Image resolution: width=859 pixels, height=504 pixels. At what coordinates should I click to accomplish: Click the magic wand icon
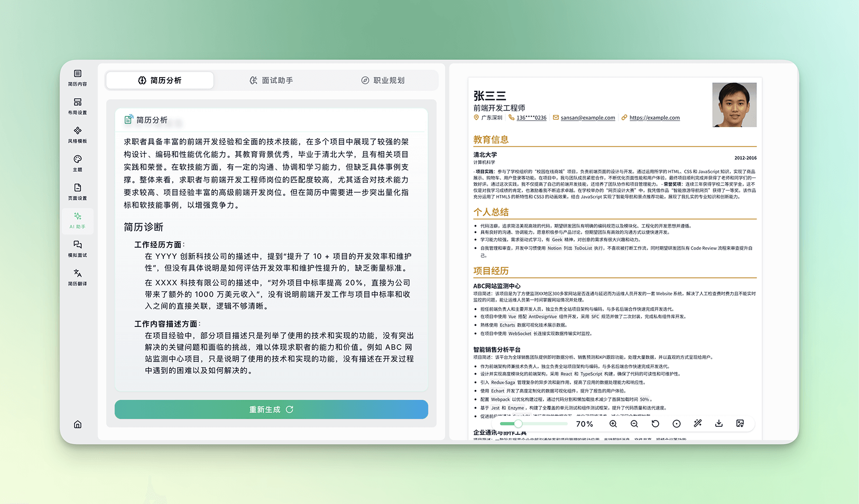pos(698,424)
